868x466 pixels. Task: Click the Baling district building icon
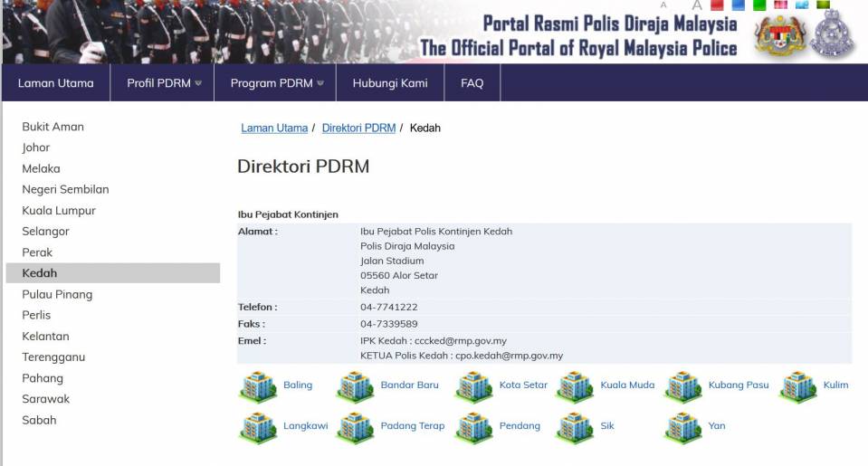pyautogui.click(x=258, y=386)
